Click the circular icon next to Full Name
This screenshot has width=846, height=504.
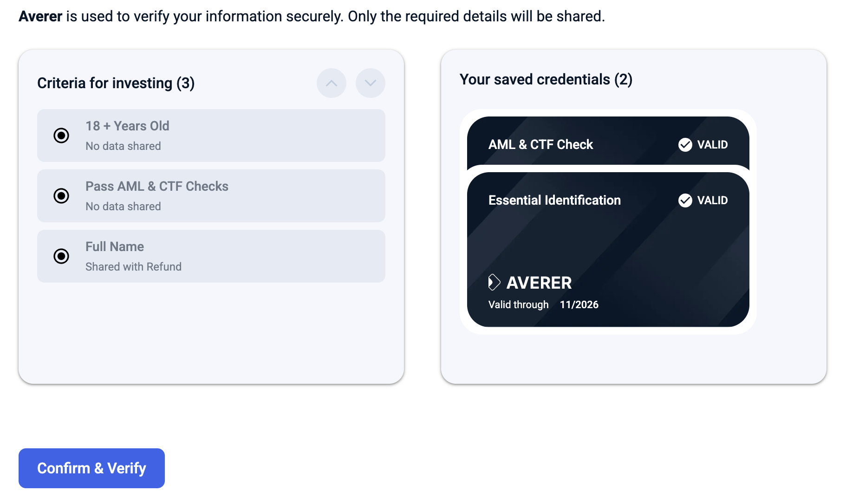[61, 256]
